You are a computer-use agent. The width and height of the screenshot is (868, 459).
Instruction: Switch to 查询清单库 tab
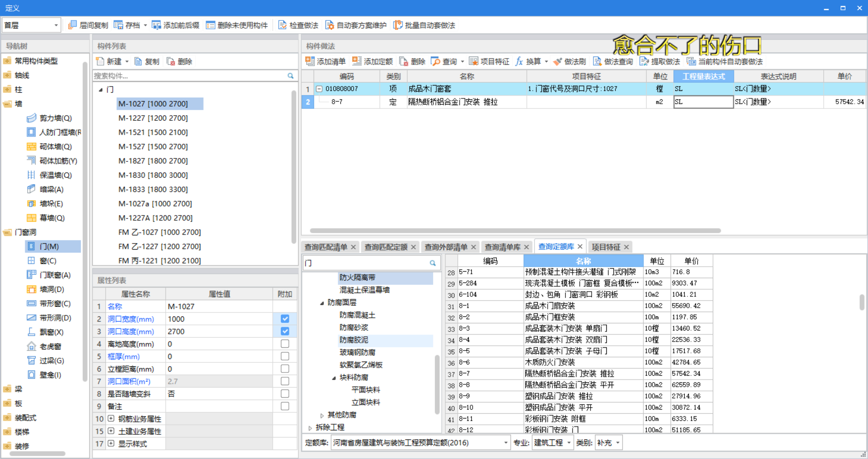pos(503,247)
